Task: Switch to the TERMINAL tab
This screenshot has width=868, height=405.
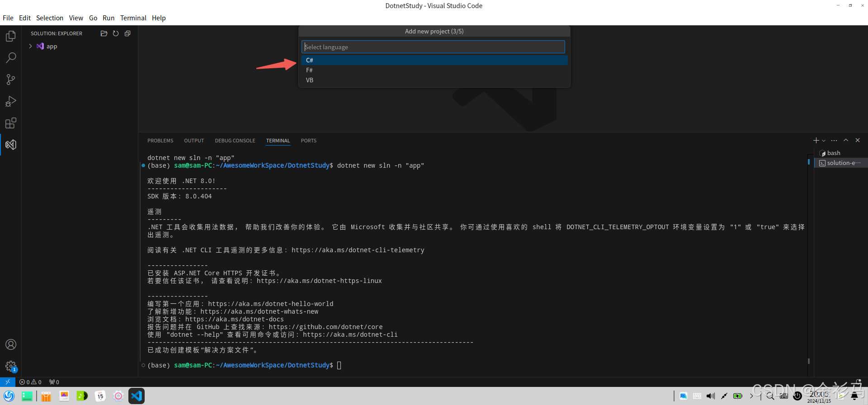Action: coord(278,141)
